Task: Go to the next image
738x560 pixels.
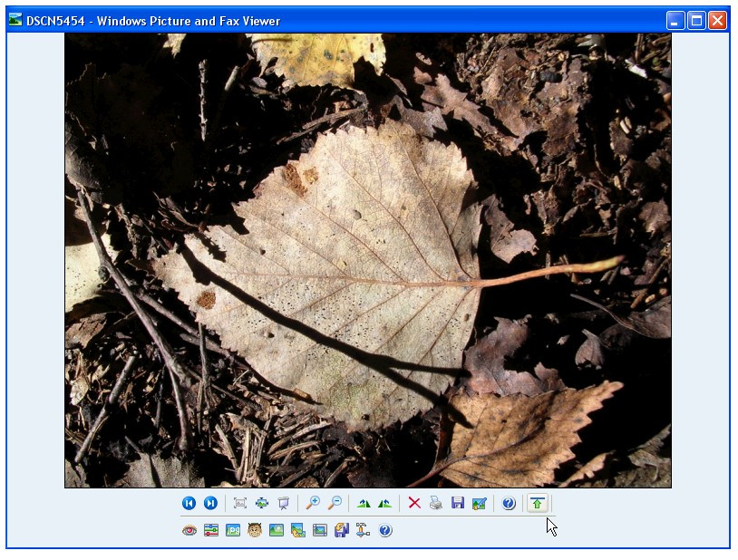Action: tap(210, 503)
